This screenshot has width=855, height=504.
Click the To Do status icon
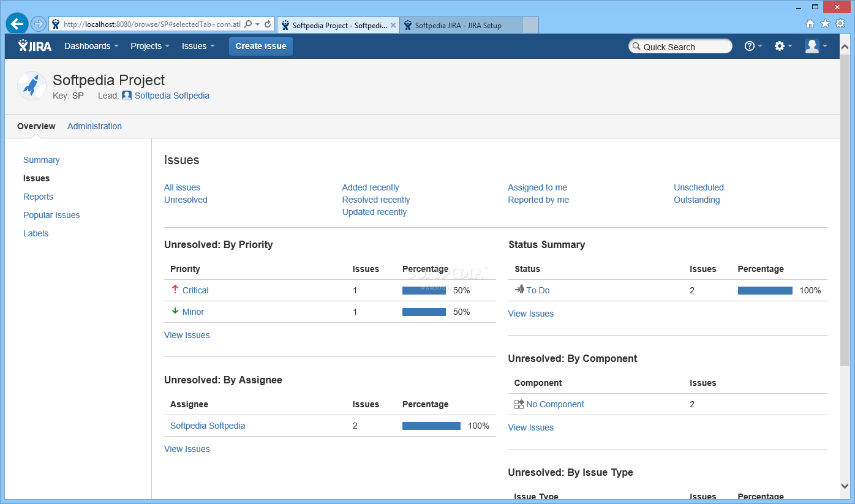(519, 290)
